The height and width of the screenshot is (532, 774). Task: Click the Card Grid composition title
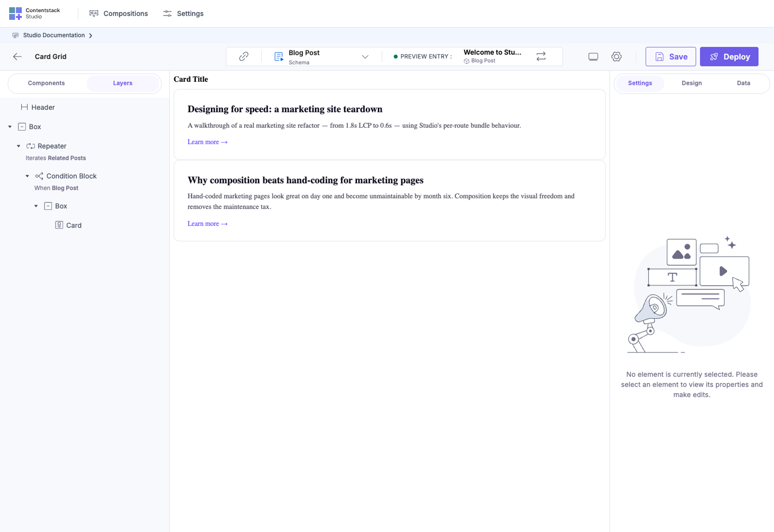51,57
